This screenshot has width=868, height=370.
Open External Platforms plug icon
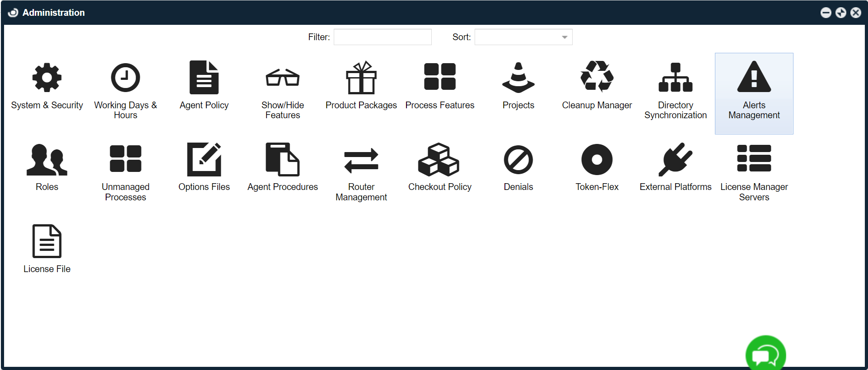(x=676, y=160)
